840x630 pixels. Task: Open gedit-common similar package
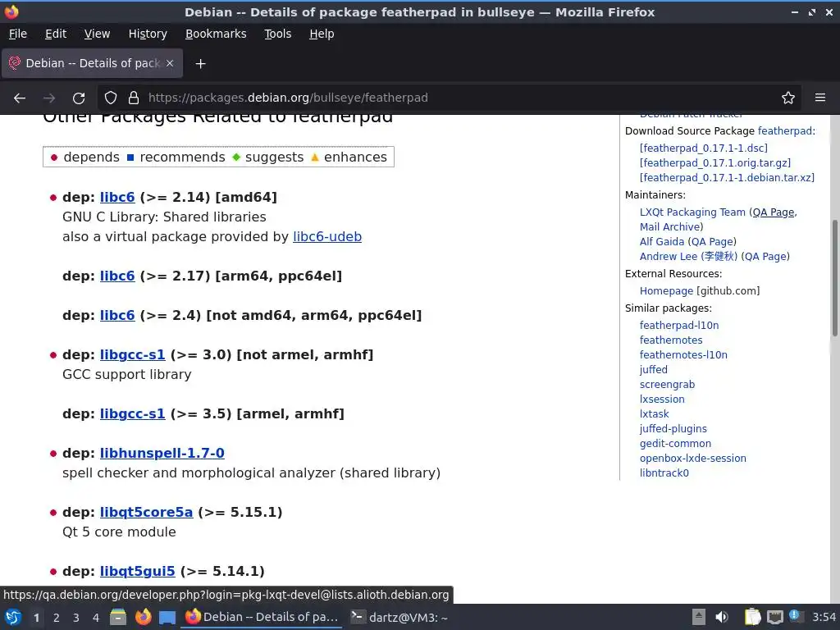[x=675, y=444]
